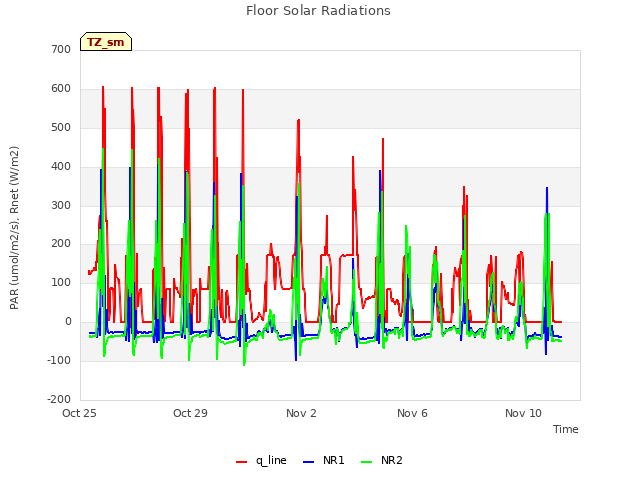Screen dimensions: 640x480
Task: Click the -200 y-axis tick label
Action: click(x=59, y=399)
